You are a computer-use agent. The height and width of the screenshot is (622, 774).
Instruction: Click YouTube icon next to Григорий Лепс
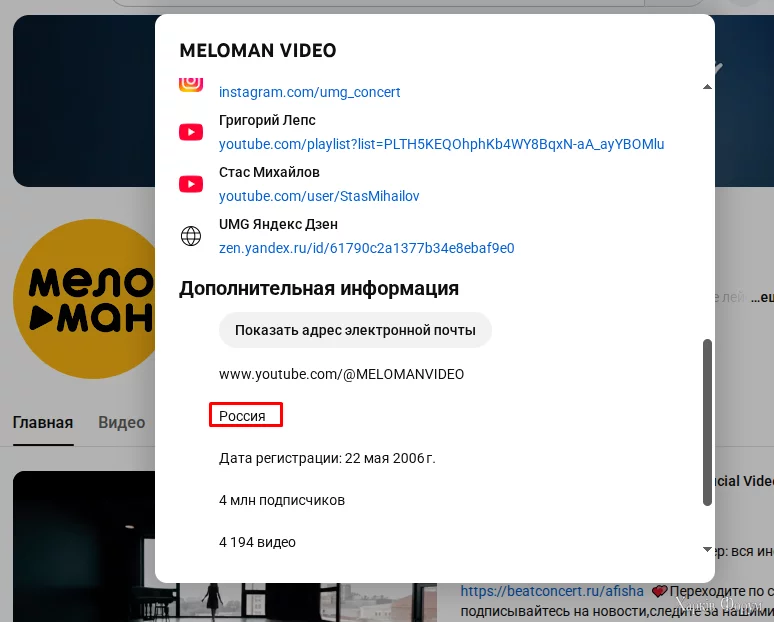[x=191, y=132]
